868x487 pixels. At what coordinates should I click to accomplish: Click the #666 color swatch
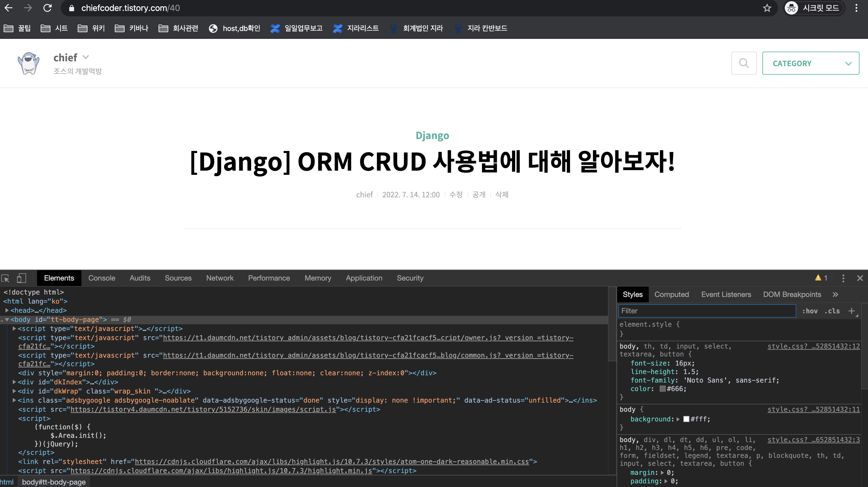coord(662,389)
